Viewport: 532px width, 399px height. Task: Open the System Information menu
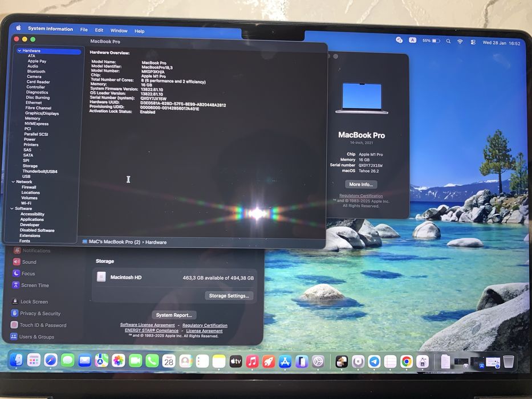(50, 29)
